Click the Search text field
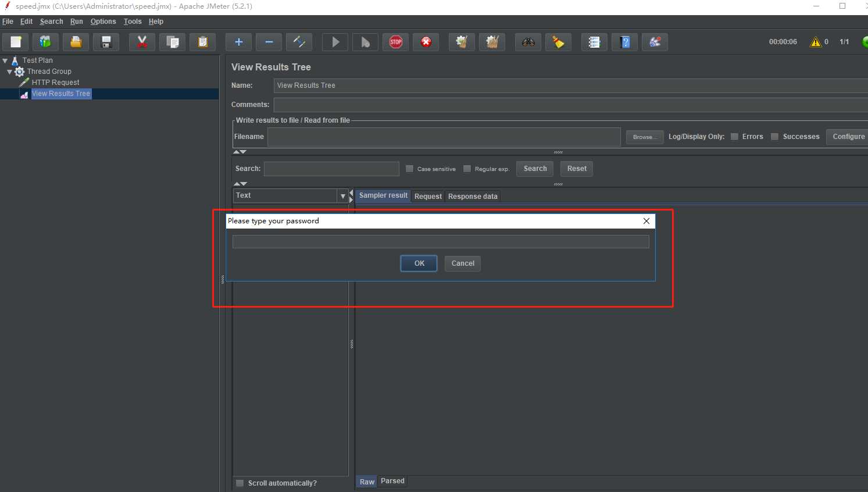868x492 pixels. 331,169
